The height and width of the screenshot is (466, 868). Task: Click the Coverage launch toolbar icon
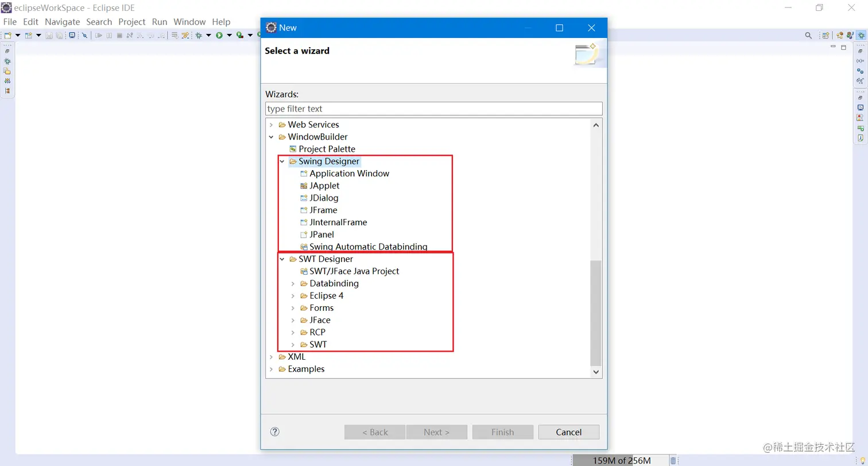coord(240,35)
